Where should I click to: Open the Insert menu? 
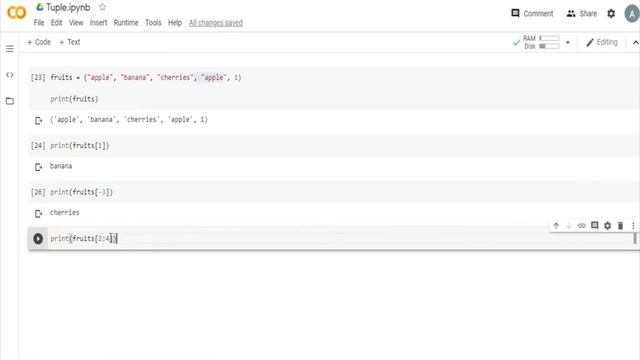[x=98, y=22]
